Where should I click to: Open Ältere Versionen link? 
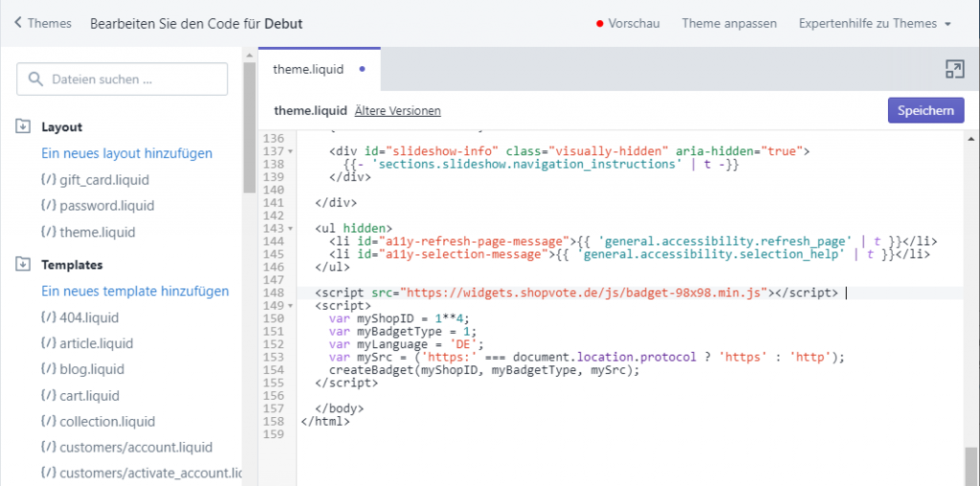tap(397, 111)
